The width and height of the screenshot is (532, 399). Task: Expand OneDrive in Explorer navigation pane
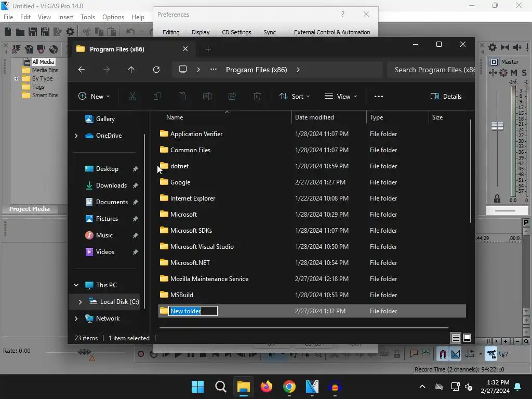(x=76, y=136)
